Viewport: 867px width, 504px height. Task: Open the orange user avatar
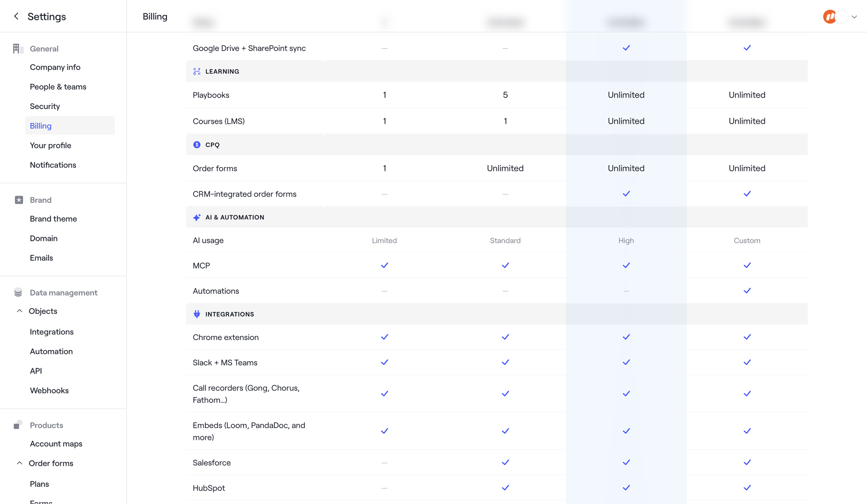pos(829,17)
